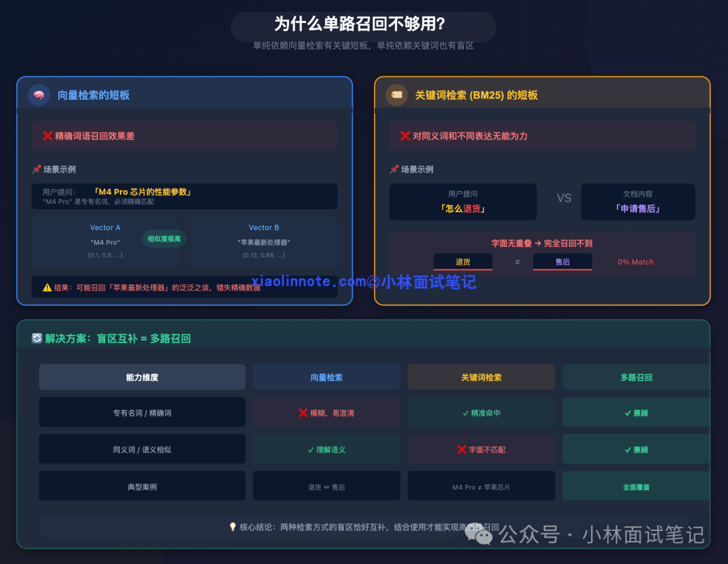
Task: Click the 相似度极高 badge
Action: pyautogui.click(x=164, y=239)
